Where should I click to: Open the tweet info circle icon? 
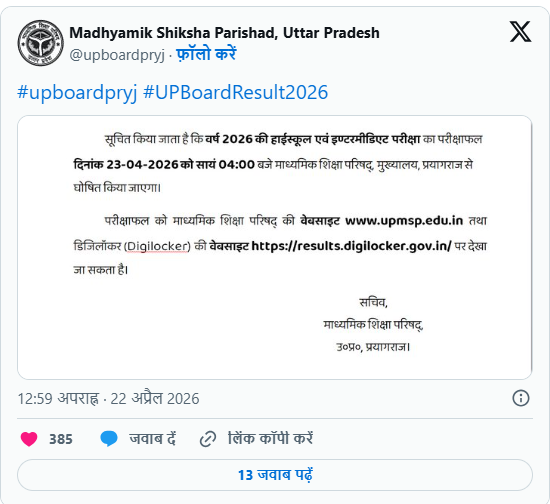pyautogui.click(x=521, y=398)
